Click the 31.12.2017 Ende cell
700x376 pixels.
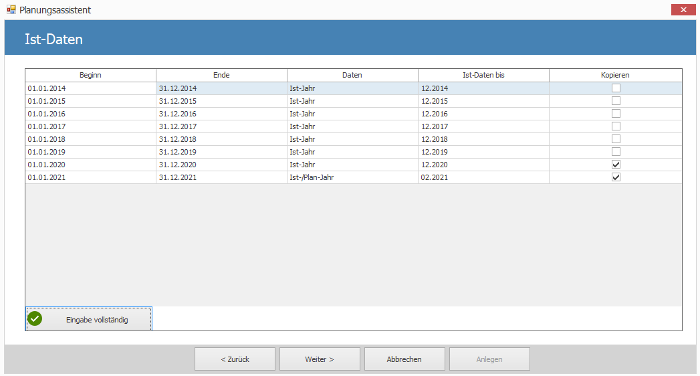pyautogui.click(x=221, y=126)
